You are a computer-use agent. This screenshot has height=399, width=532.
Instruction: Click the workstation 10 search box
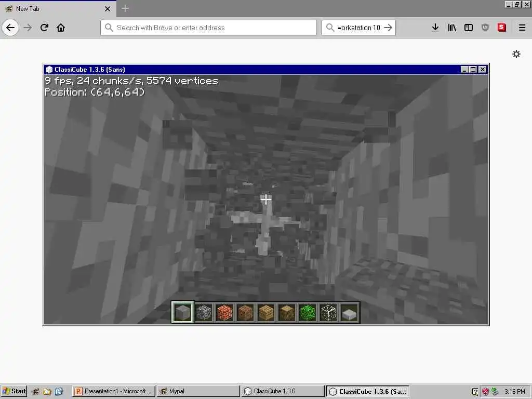tap(358, 28)
